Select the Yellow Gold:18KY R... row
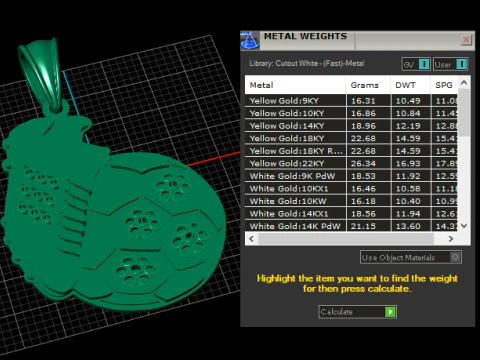 (x=351, y=151)
